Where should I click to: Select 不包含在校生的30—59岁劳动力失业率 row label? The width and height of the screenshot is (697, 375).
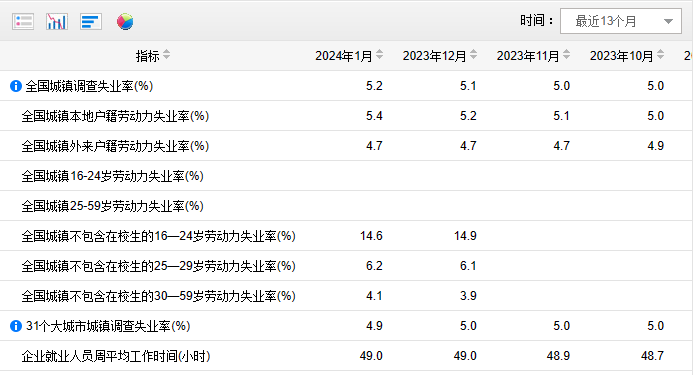[x=158, y=296]
